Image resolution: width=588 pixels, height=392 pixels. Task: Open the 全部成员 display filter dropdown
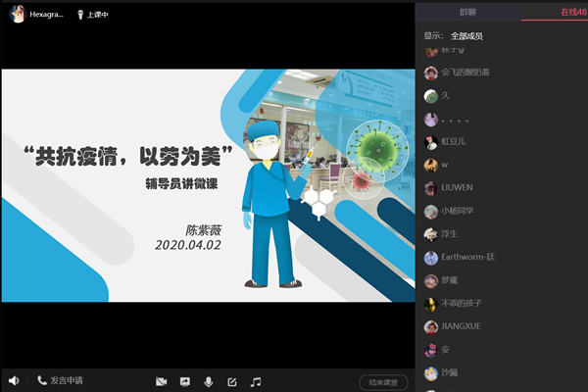pyautogui.click(x=466, y=36)
